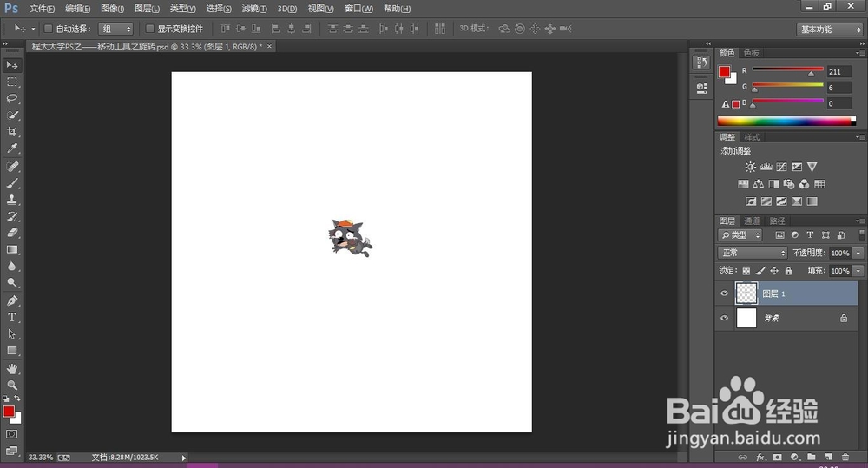Switch to the 通道 tab

point(752,221)
